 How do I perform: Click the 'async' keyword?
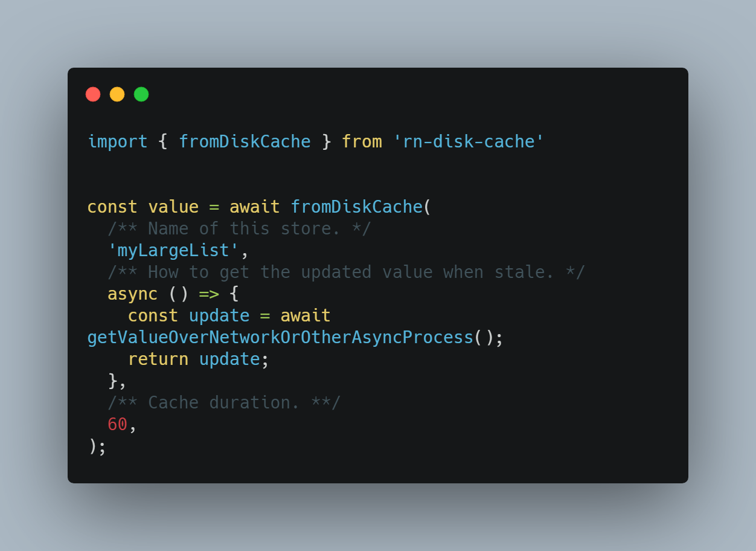133,294
